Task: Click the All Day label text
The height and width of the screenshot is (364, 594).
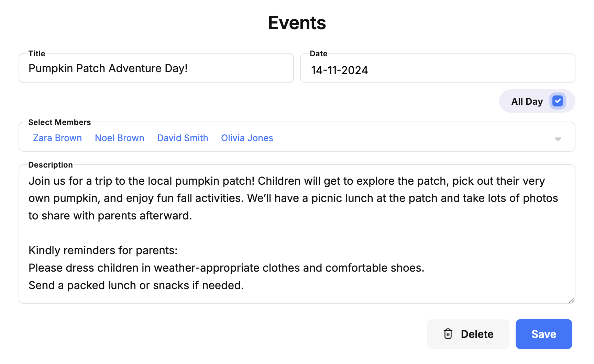Action: 527,101
